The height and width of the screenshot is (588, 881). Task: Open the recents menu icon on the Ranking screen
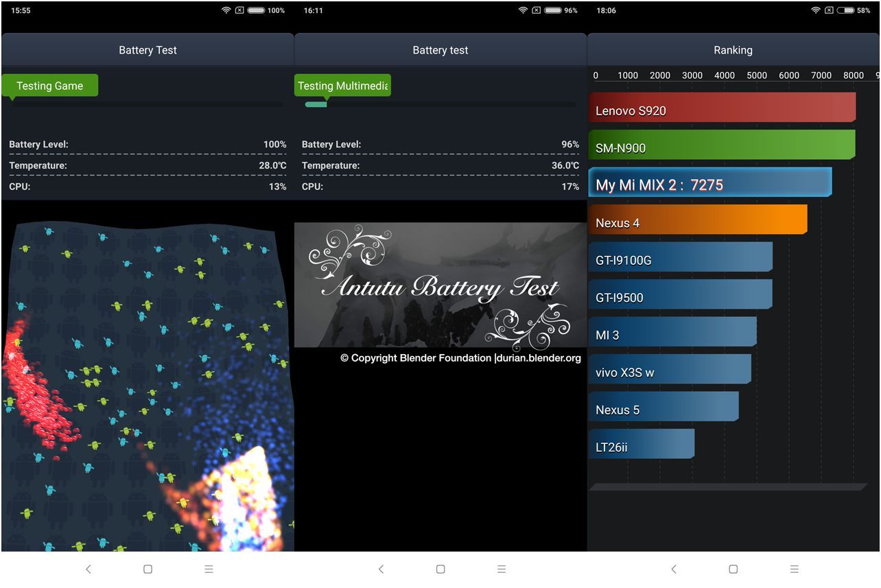794,569
